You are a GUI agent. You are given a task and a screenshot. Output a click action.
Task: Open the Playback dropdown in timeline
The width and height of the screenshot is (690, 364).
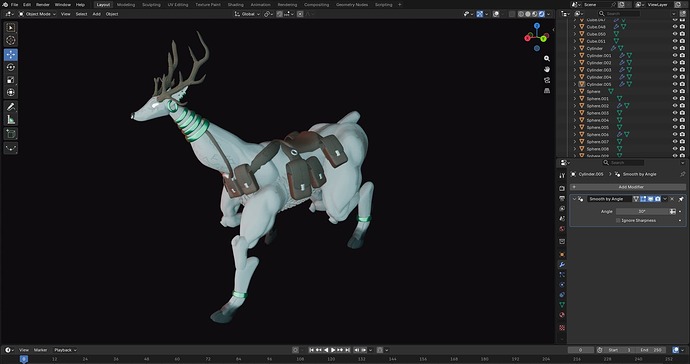tap(65, 350)
